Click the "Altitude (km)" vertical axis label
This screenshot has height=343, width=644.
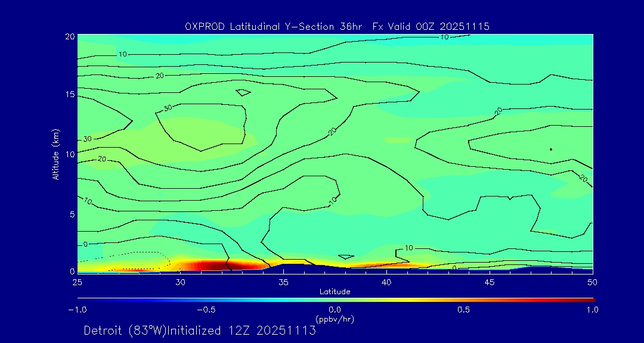click(55, 154)
